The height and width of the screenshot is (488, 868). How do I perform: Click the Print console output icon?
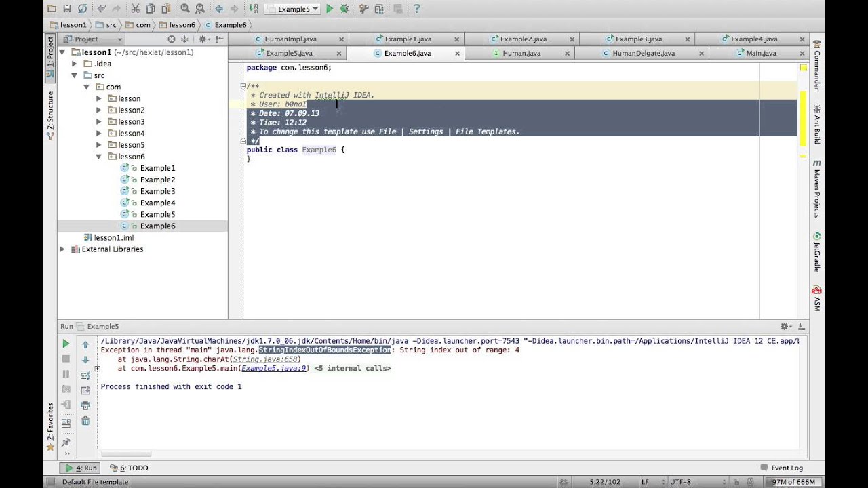(x=85, y=405)
